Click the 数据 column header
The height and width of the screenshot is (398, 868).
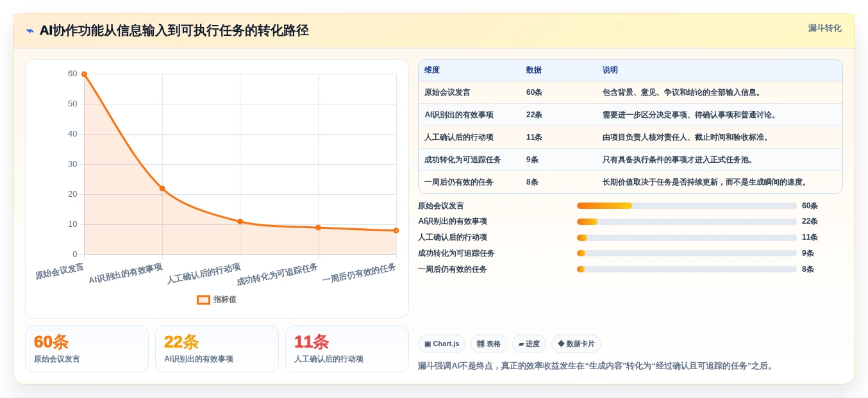[534, 70]
